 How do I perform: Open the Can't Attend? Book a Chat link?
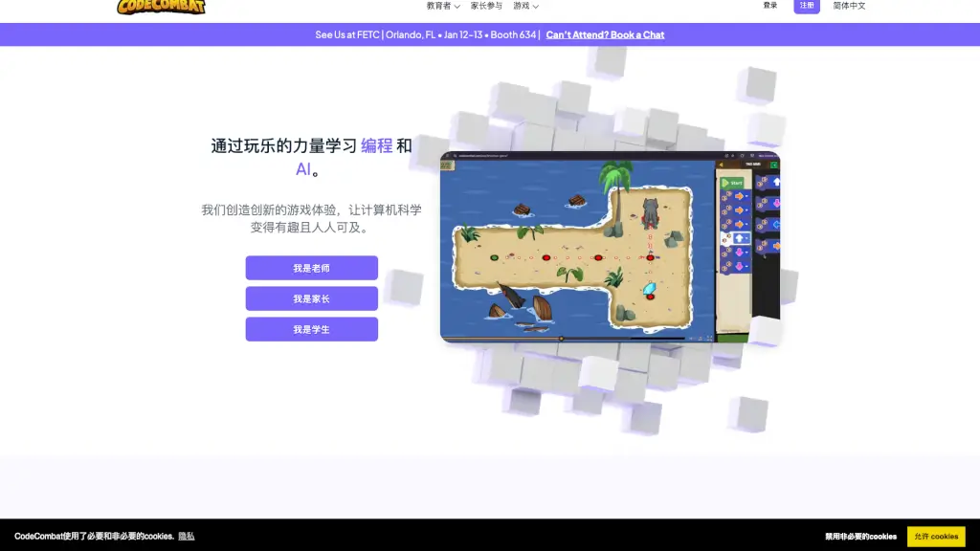pyautogui.click(x=605, y=34)
